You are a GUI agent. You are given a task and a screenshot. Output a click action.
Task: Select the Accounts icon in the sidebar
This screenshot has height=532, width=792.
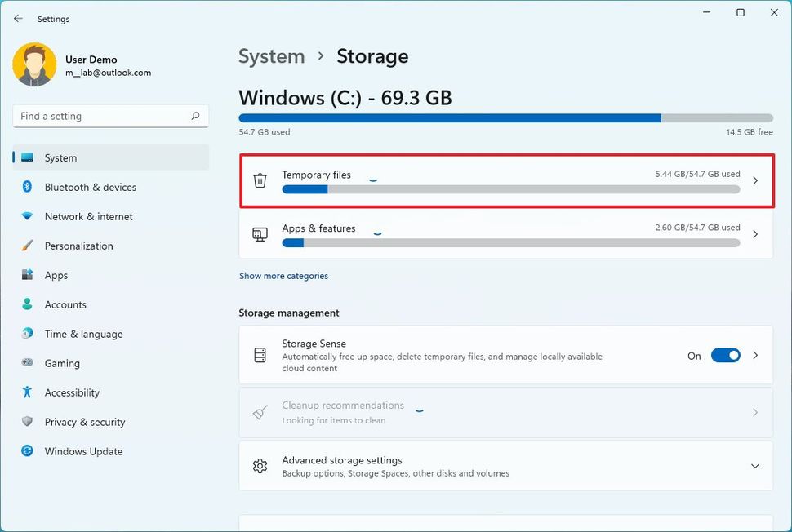[x=24, y=304]
